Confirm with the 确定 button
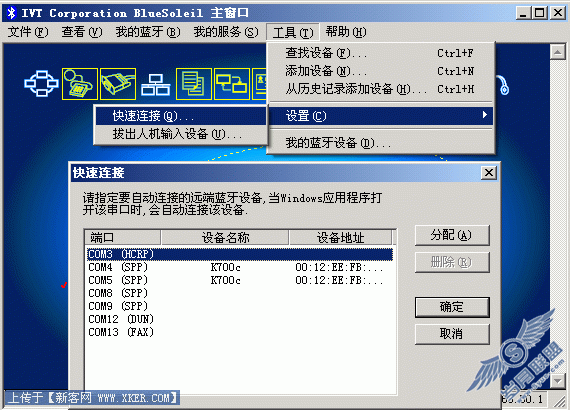Image resolution: width=570 pixels, height=410 pixels. 452,307
